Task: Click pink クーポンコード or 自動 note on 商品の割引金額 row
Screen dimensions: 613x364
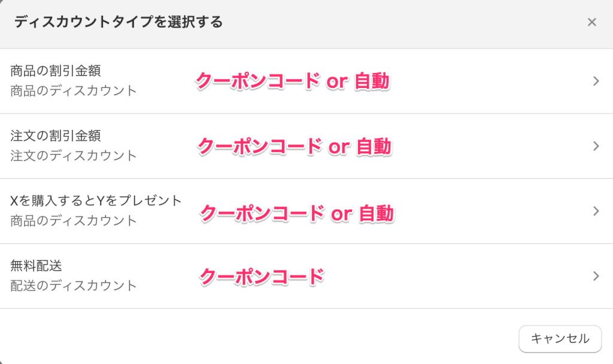Action: point(293,81)
